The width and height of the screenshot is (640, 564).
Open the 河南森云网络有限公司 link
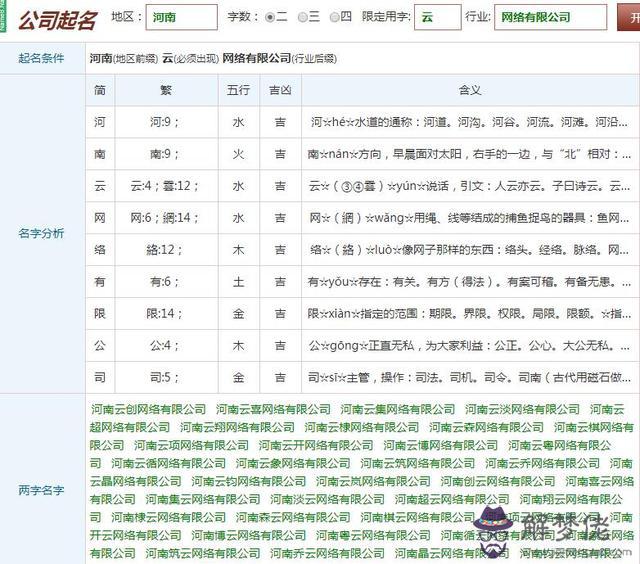tap(293, 517)
